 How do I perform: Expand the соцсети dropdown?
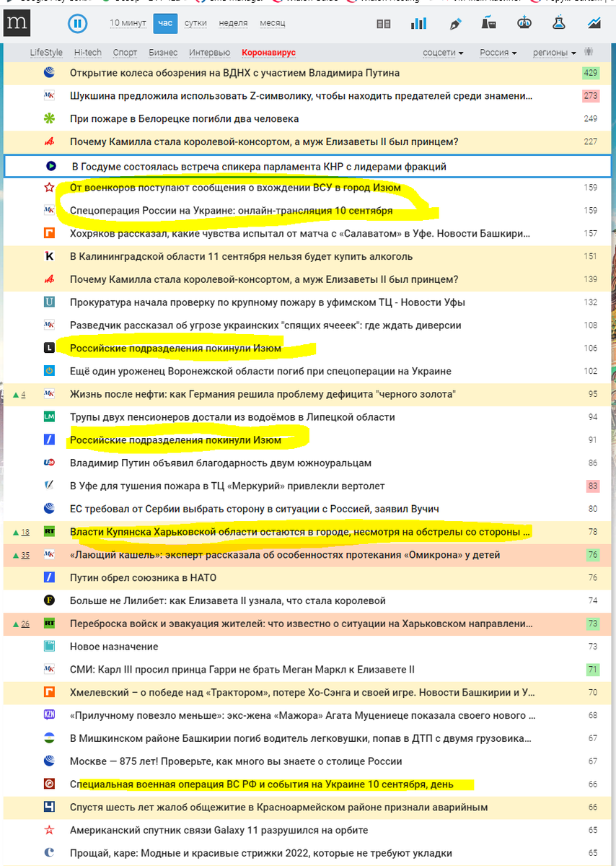tap(443, 53)
